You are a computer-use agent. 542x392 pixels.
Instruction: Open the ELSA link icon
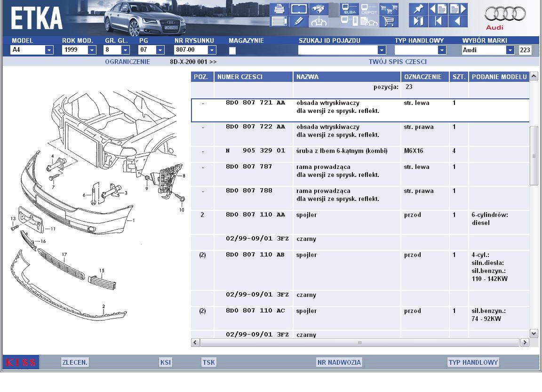coord(349,8)
